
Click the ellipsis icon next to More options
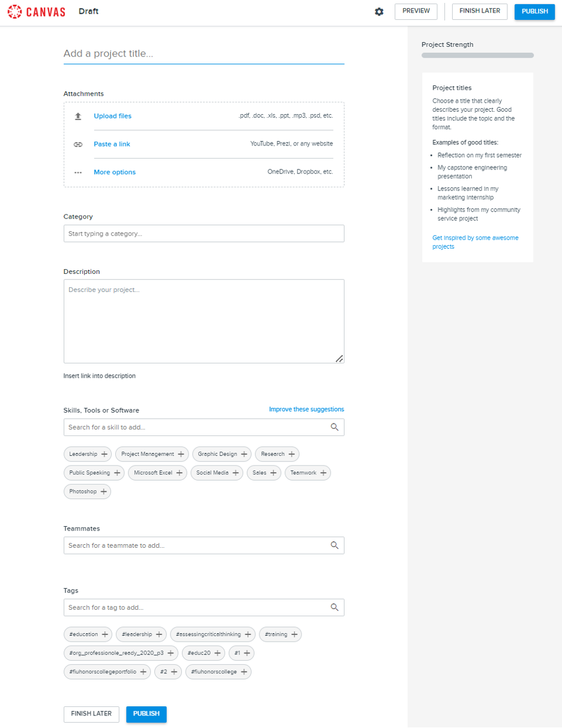point(78,172)
